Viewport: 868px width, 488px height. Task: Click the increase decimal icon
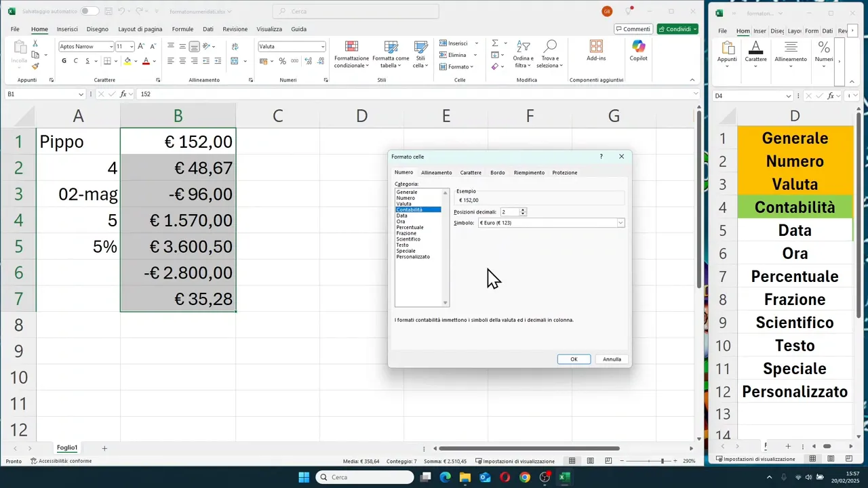tap(309, 61)
